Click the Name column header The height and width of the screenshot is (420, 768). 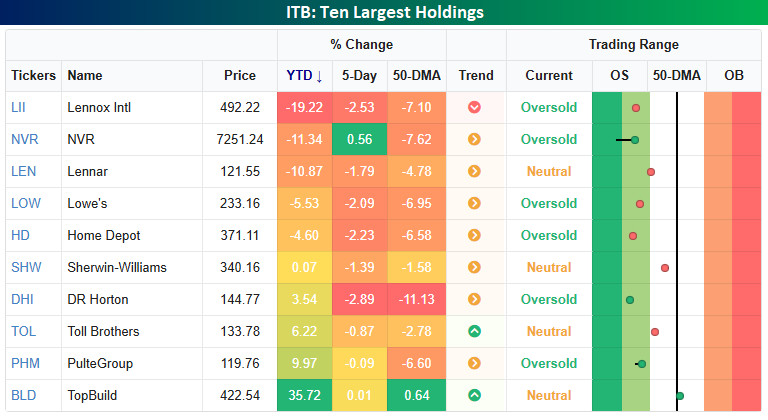point(85,76)
